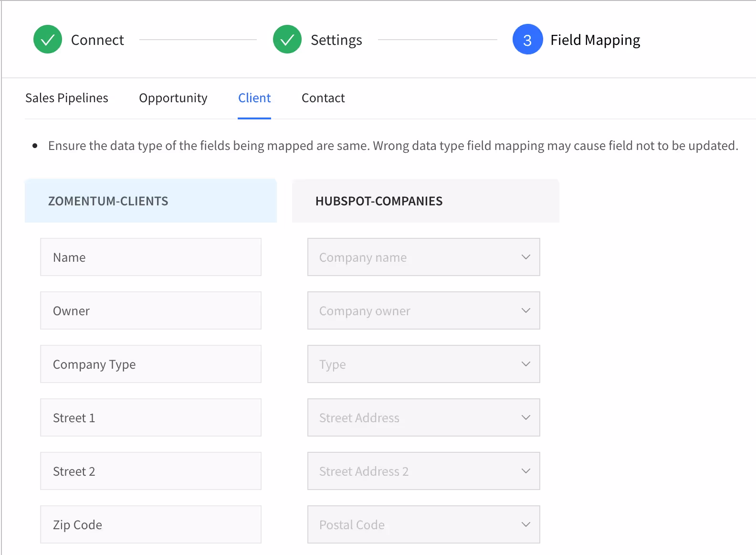Go to the Connect step label
The image size is (756, 555).
97,40
